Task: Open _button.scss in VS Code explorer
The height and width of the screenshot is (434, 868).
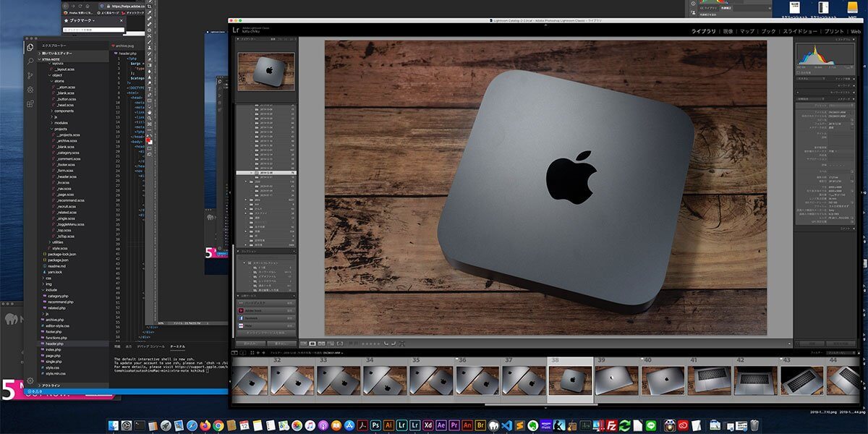Action: pyautogui.click(x=67, y=99)
